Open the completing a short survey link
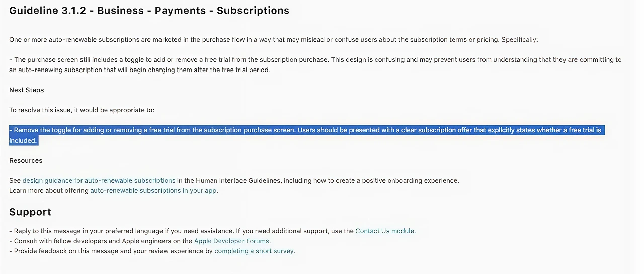 pyautogui.click(x=254, y=251)
